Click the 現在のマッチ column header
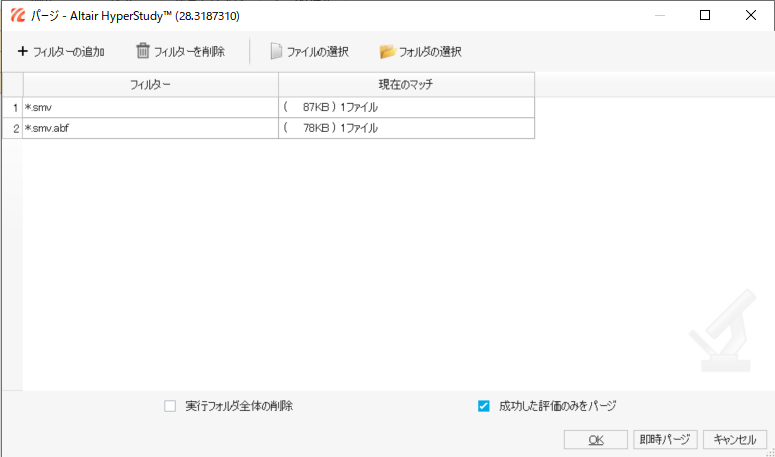 click(405, 85)
